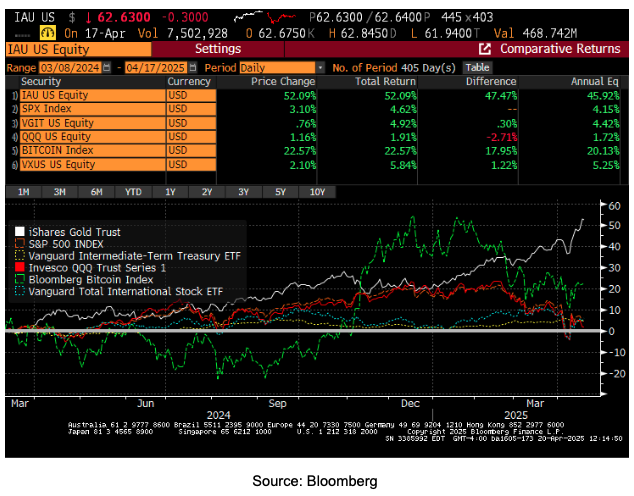Click the intraday sparkline chart at top
The height and width of the screenshot is (496, 634).
(265, 17)
